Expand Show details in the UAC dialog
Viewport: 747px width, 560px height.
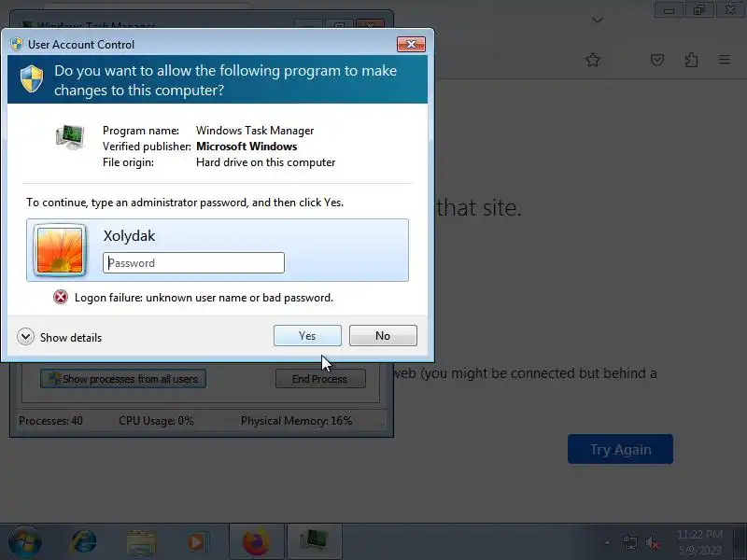pos(60,337)
